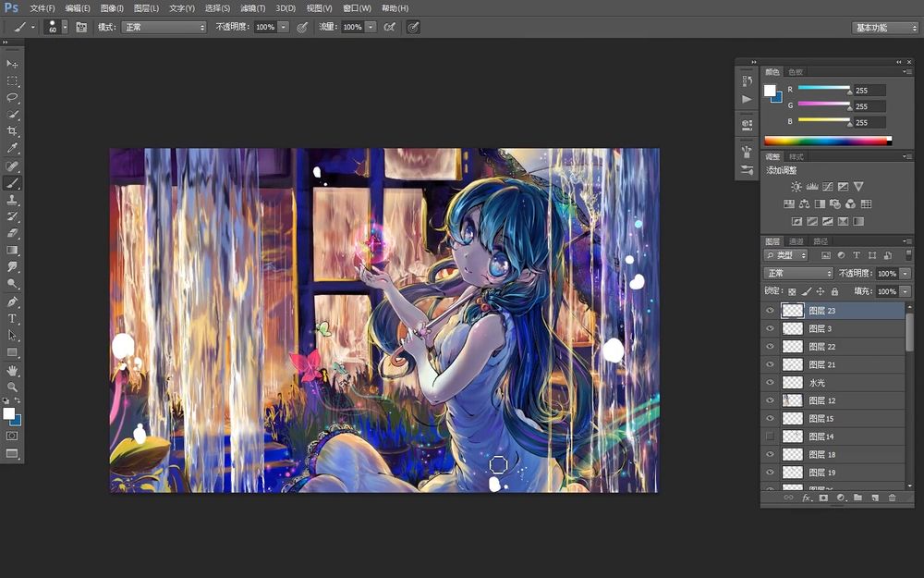Open the brush 模式 blend mode dropdown
Image resolution: width=924 pixels, height=578 pixels.
(x=164, y=28)
